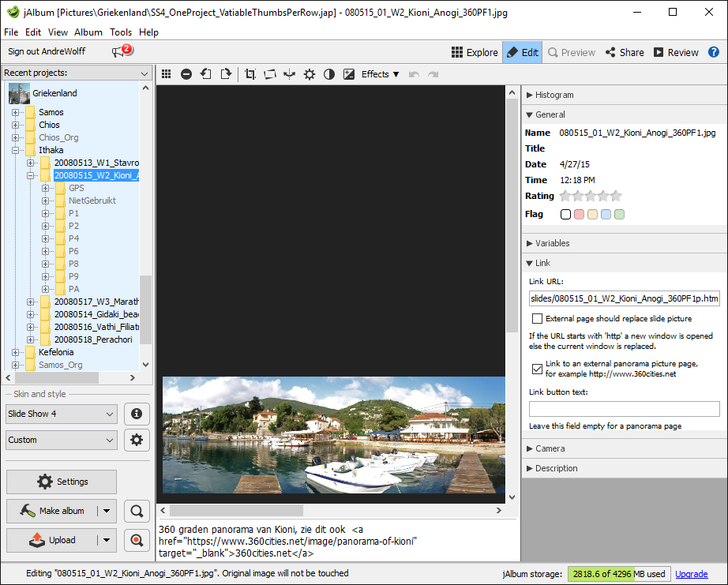
Task: Click the levels/exposure icon
Action: point(349,74)
